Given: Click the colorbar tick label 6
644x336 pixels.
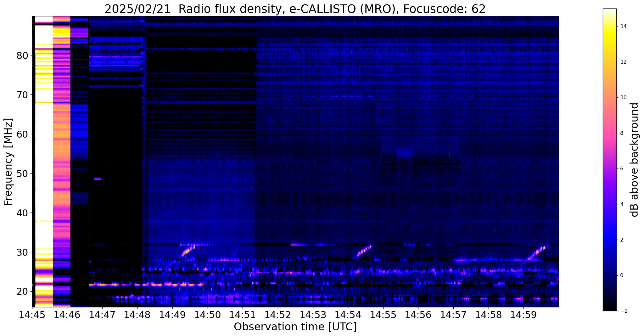Looking at the screenshot, I should 621,169.
